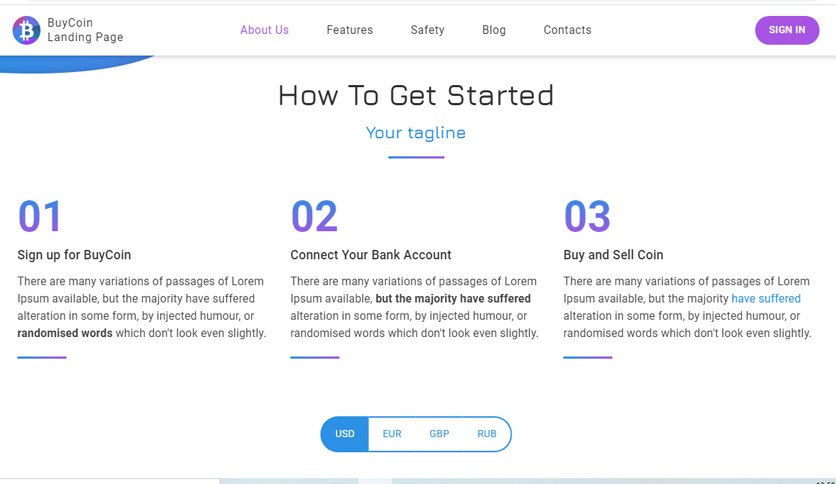Open the Safety nav item
Viewport: 836px width, 484px height.
pyautogui.click(x=428, y=30)
